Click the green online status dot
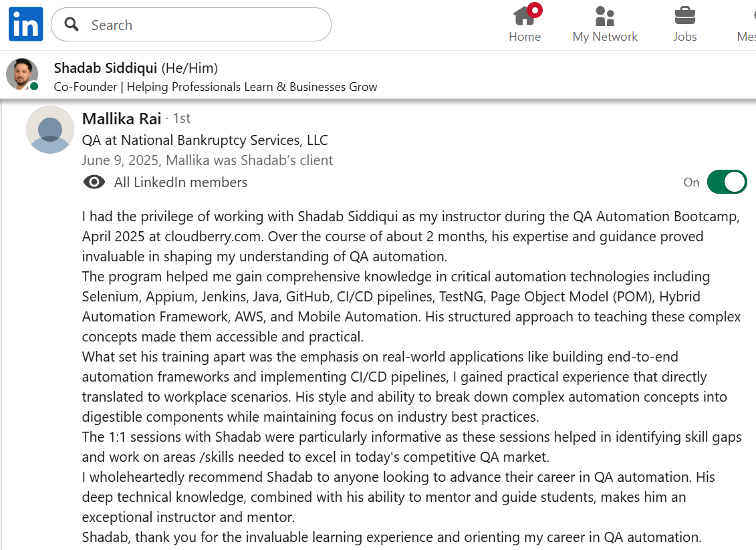 pos(34,86)
